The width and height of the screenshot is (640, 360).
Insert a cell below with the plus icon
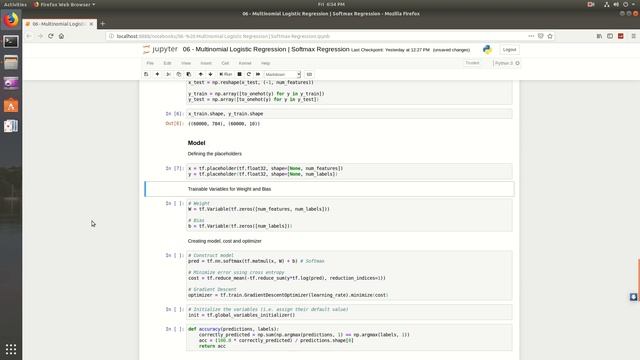[157, 74]
